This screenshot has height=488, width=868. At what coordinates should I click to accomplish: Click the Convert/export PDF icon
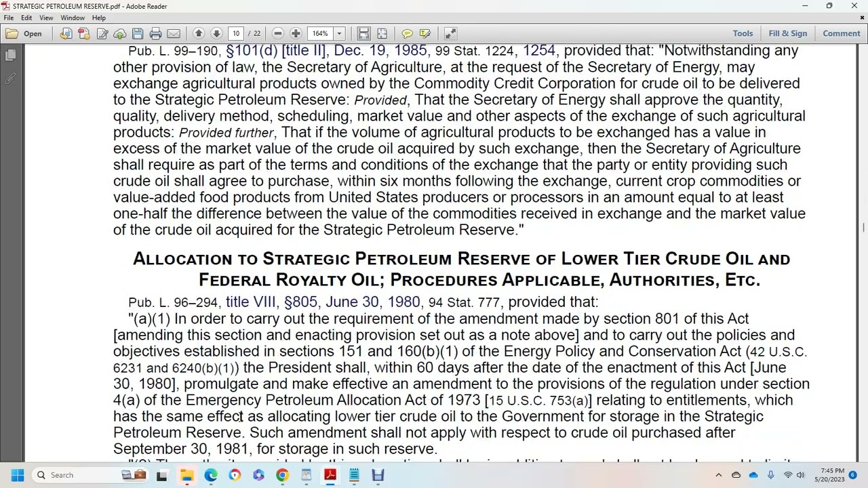(66, 33)
